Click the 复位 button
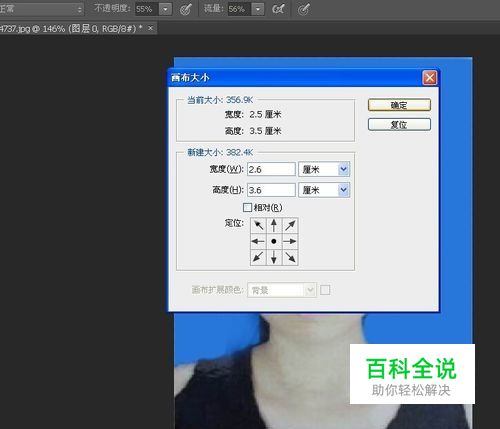 click(399, 125)
